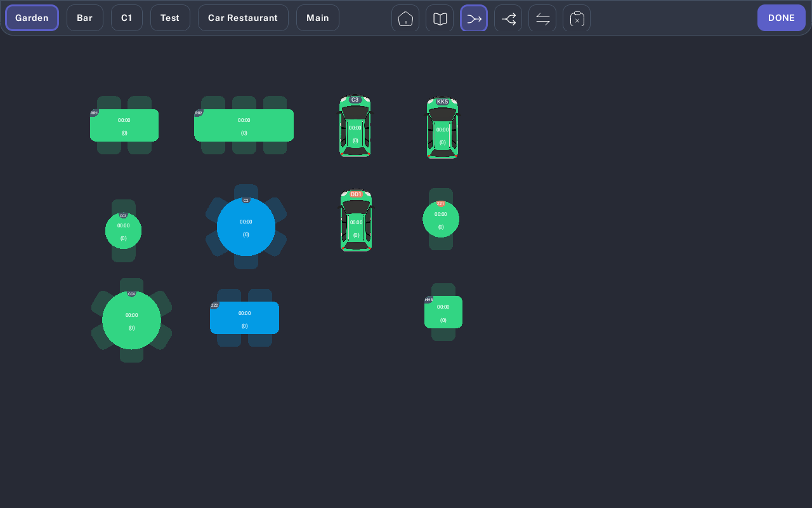Screen dimensions: 812x508
Task: Select the blue round table C2
Action: point(246,227)
